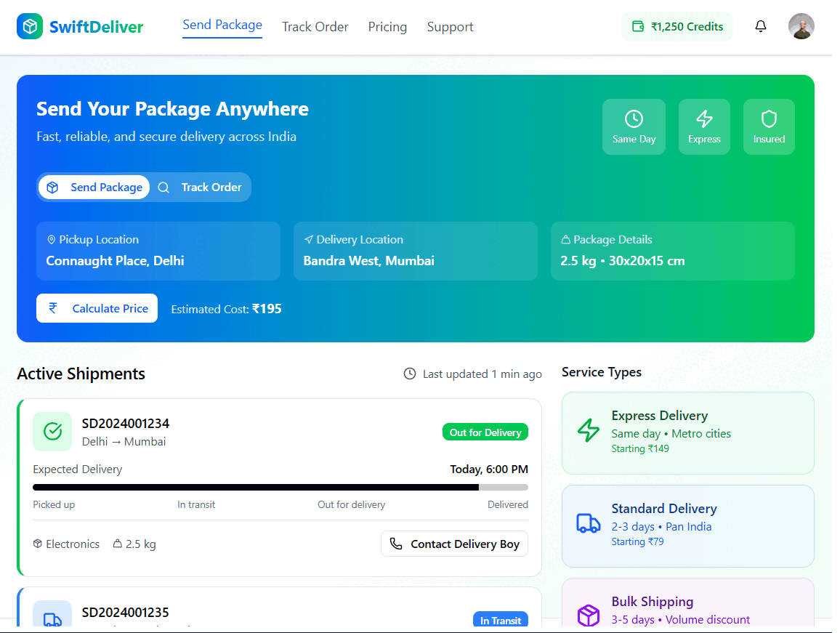Go to the Pricing navigation tab
Image resolution: width=840 pixels, height=633 pixels.
click(x=387, y=27)
